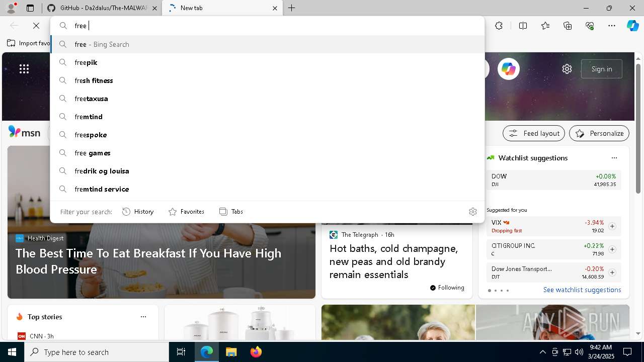The width and height of the screenshot is (644, 362).
Task: Launch Firefox from taskbar
Action: (256, 352)
